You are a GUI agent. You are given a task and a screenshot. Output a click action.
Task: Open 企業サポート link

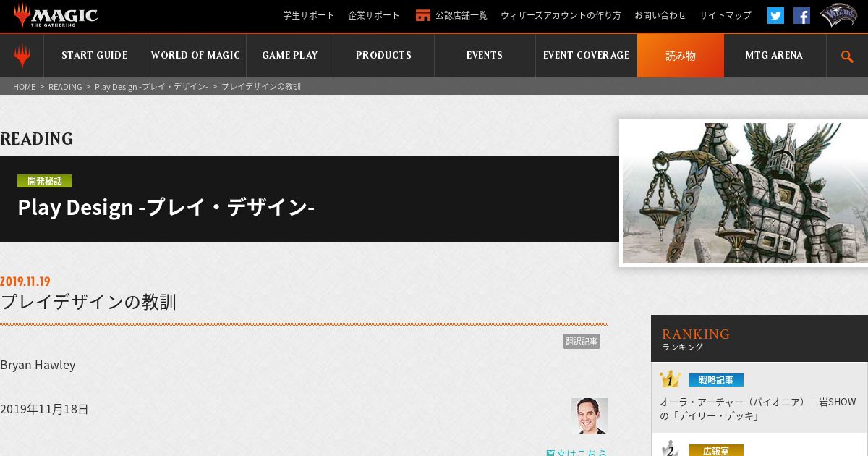click(374, 15)
